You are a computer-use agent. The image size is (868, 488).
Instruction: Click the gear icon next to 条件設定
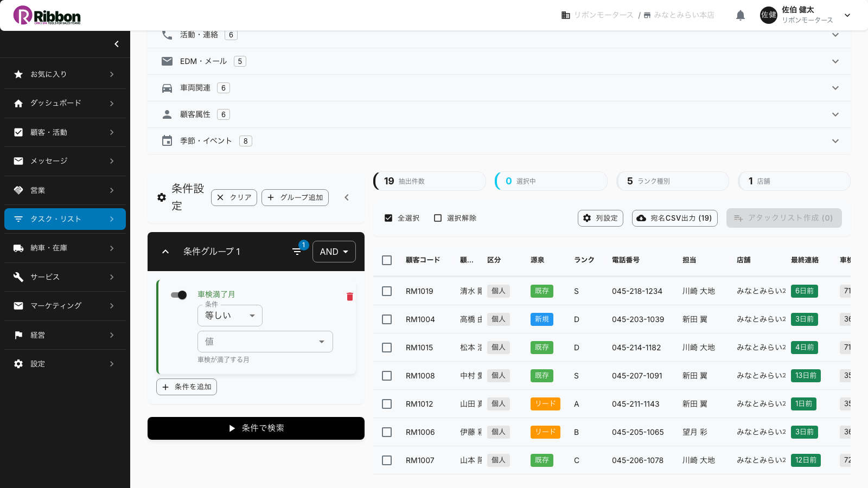pos(162,197)
